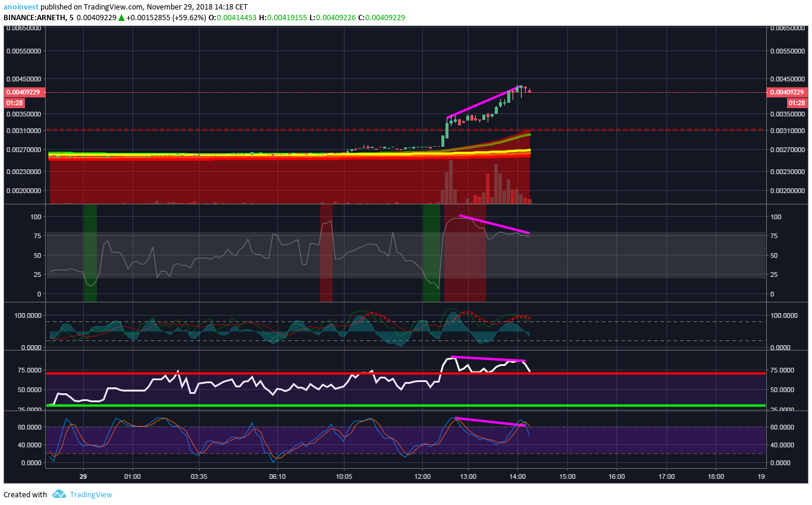Click the thick green horizontal oversold line
Screen dimensions: 812x505
point(406,405)
